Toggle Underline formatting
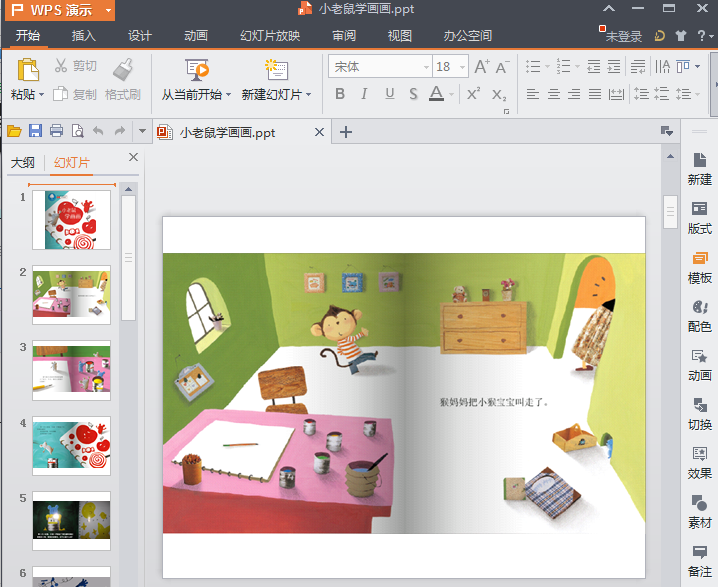This screenshot has height=587, width=718. click(388, 94)
